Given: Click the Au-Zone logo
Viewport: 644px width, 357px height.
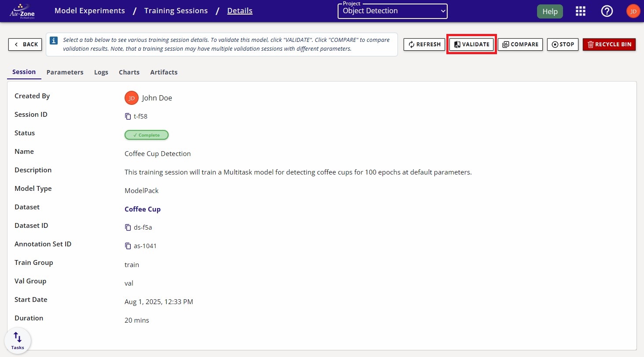Looking at the screenshot, I should click(21, 10).
